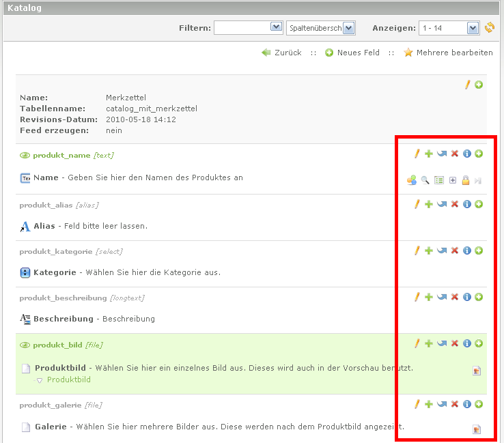Click the file icon in the Galerie row
Viewport: 504px width, 443px height.
coord(477,429)
